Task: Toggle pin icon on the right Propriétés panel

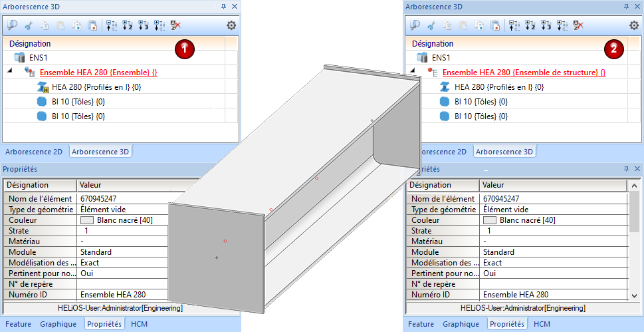Action: (626, 169)
